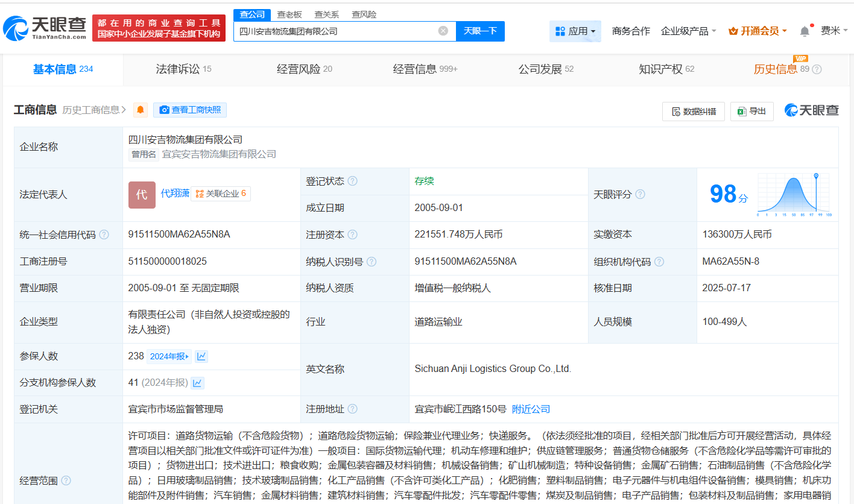Open the message bell in the top bar
The image size is (854, 504).
805,31
